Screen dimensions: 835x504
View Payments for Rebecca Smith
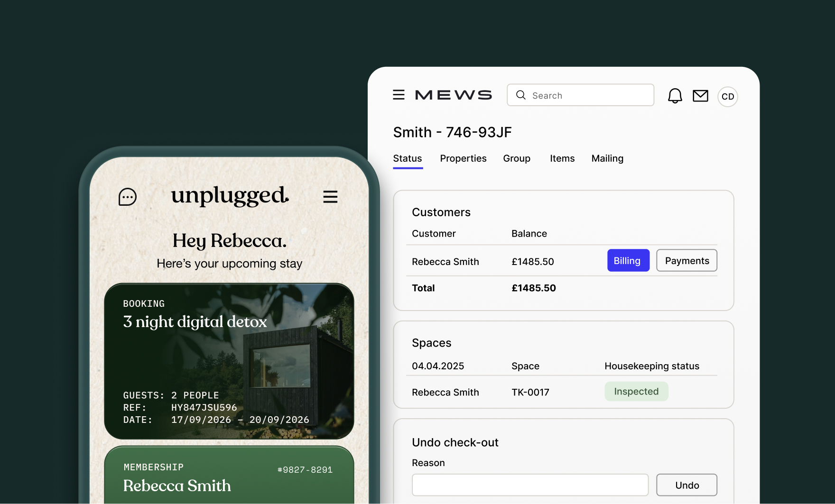click(687, 260)
